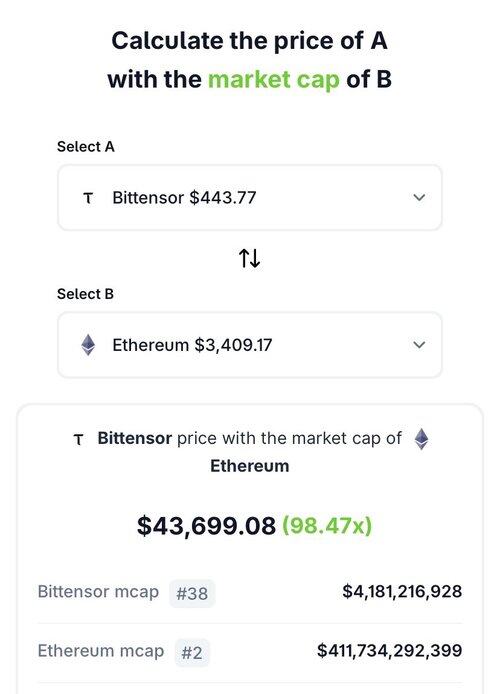500x694 pixels.
Task: Click the #38 rank badge
Action: point(192,593)
